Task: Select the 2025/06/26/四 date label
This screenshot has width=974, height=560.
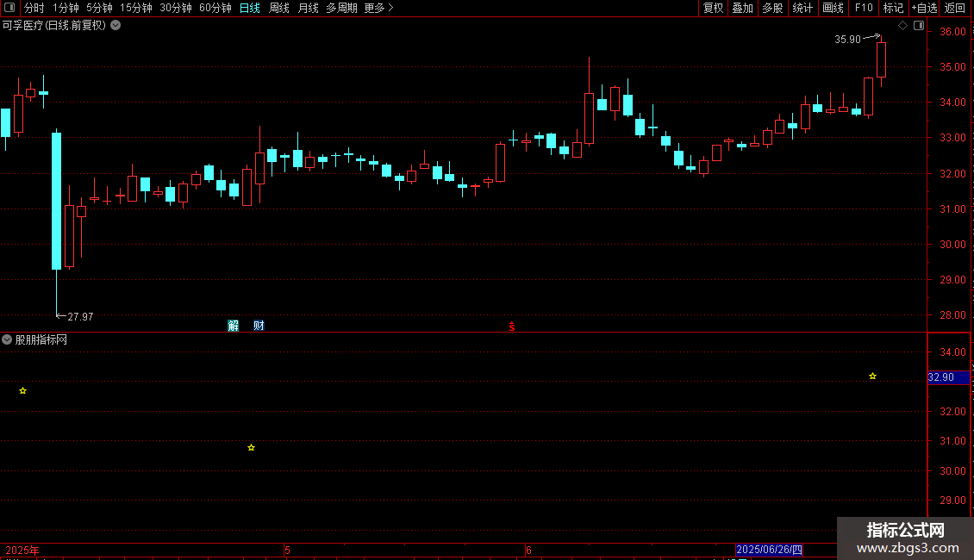Action: pos(769,550)
